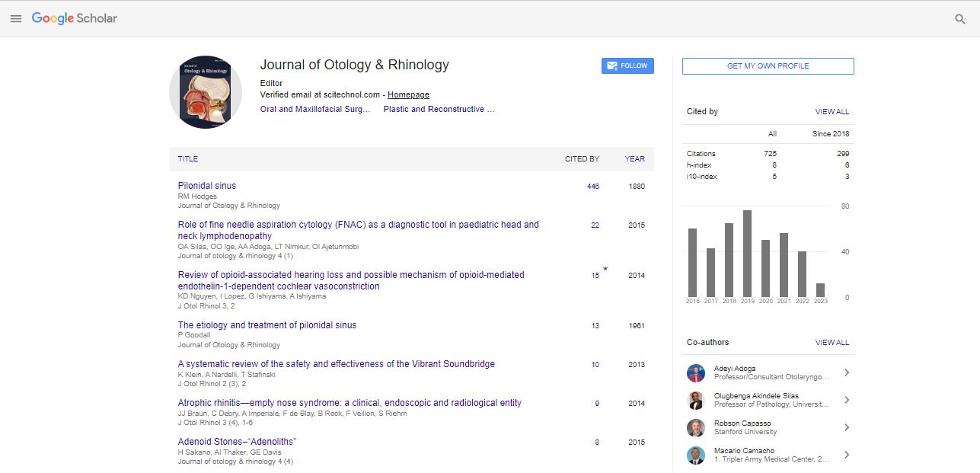The width and height of the screenshot is (980, 473).
Task: Click the authors line 'RM Hodges'
Action: 197,197
